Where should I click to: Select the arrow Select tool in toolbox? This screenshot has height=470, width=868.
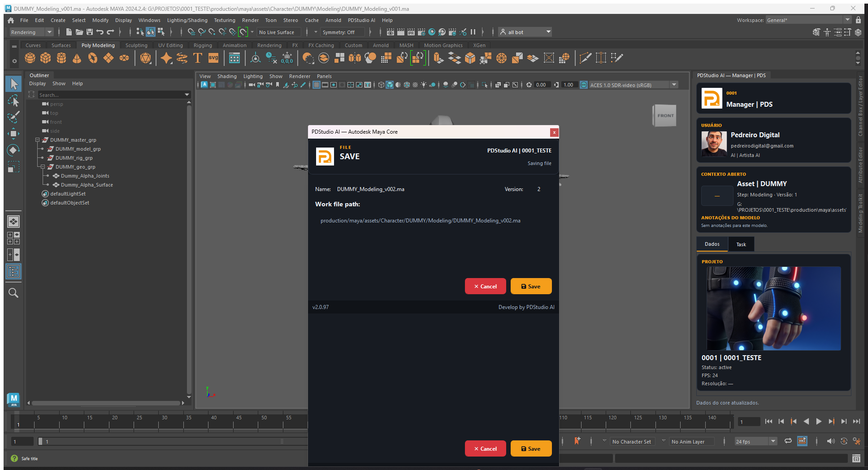click(x=13, y=84)
